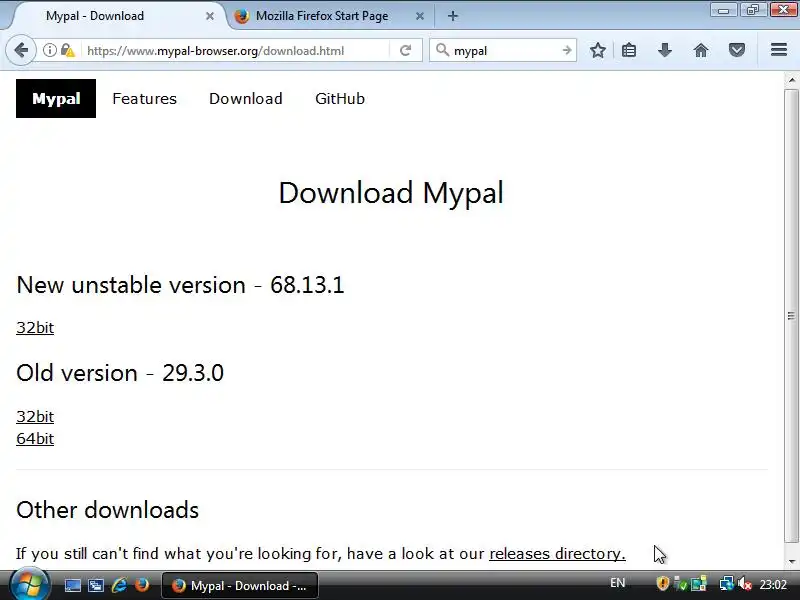Click the 'Other downloads' heading

[108, 510]
